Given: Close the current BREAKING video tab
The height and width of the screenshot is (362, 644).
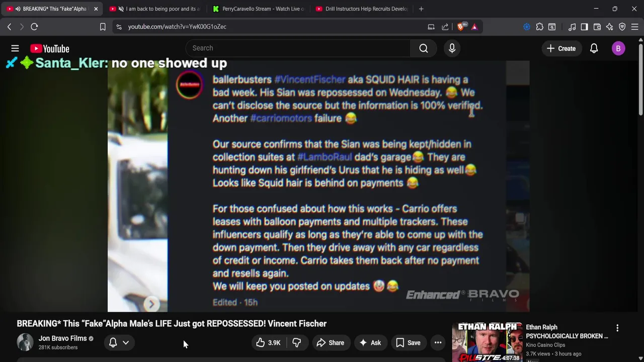Looking at the screenshot, I should click(x=96, y=9).
